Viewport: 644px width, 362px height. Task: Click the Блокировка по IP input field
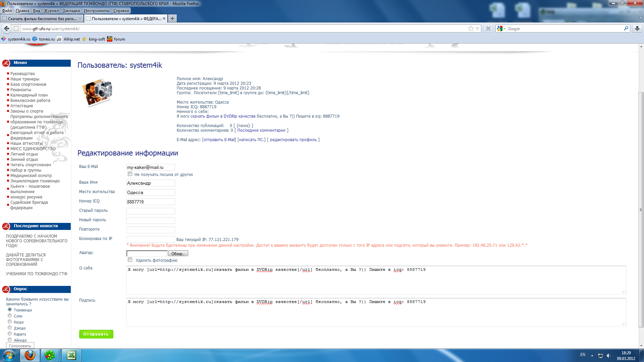tap(151, 239)
